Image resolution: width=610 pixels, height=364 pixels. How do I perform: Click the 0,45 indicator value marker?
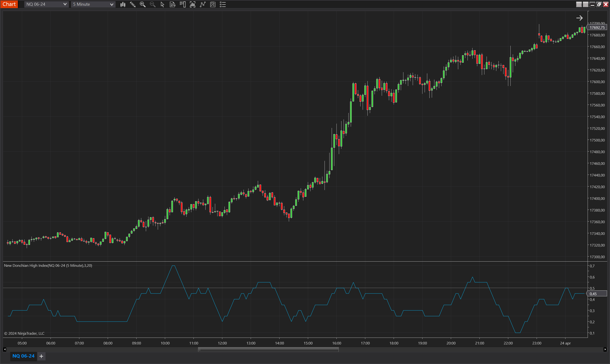pyautogui.click(x=597, y=293)
